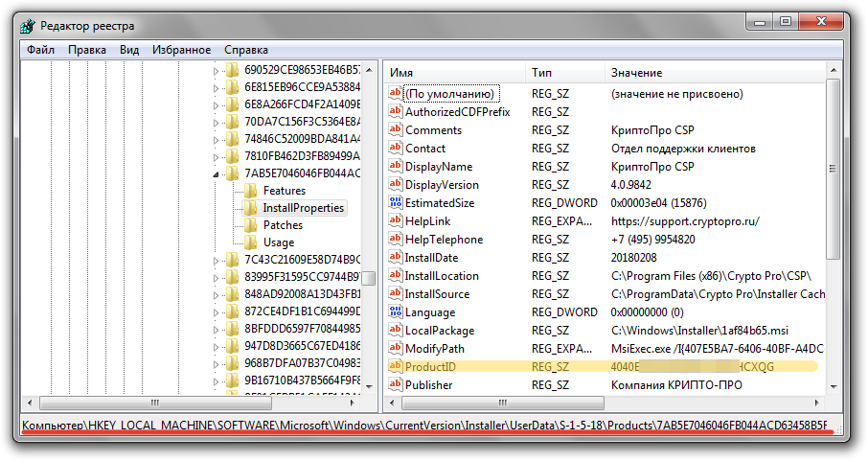868x461 pixels.
Task: Open the Файл menu
Action: pyautogui.click(x=41, y=49)
